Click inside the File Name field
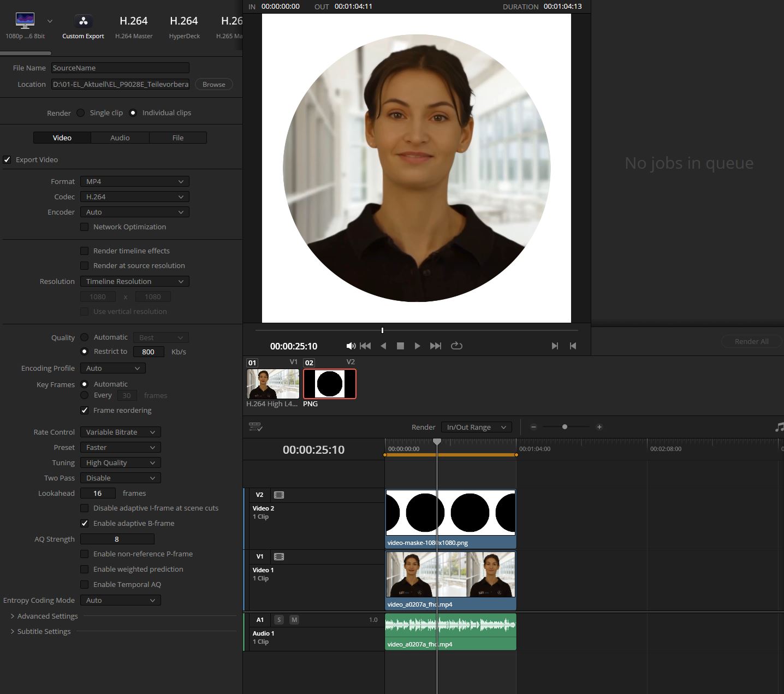Viewport: 784px width, 694px height. coord(120,67)
